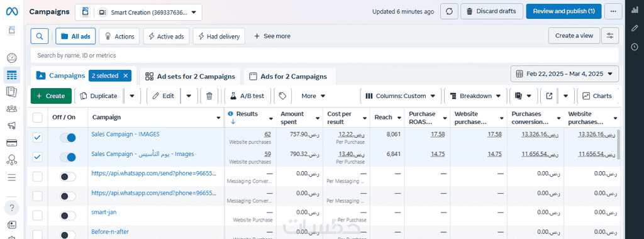Click the vertical table scrollbar
Screen dimensions: 644x239
pos(619,144)
